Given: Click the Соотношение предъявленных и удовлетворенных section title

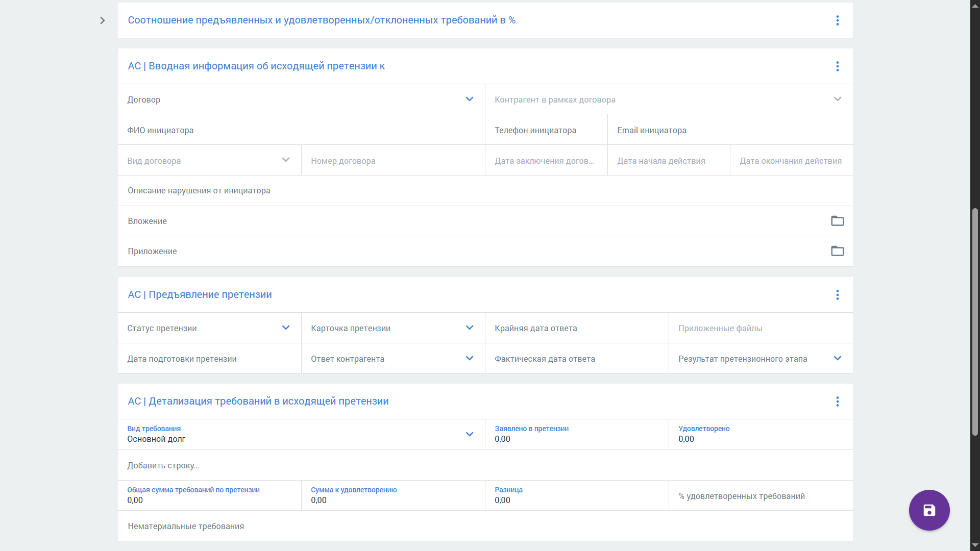Looking at the screenshot, I should (322, 20).
